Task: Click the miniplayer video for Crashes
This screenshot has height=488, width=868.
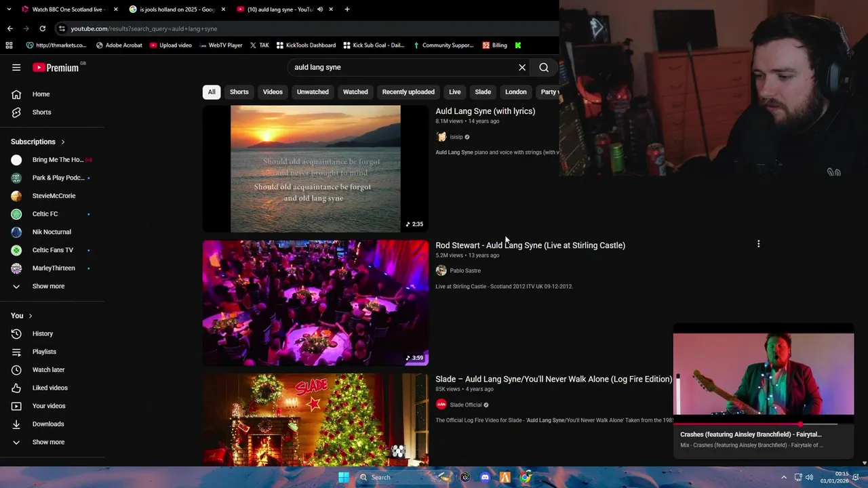Action: coord(764,373)
